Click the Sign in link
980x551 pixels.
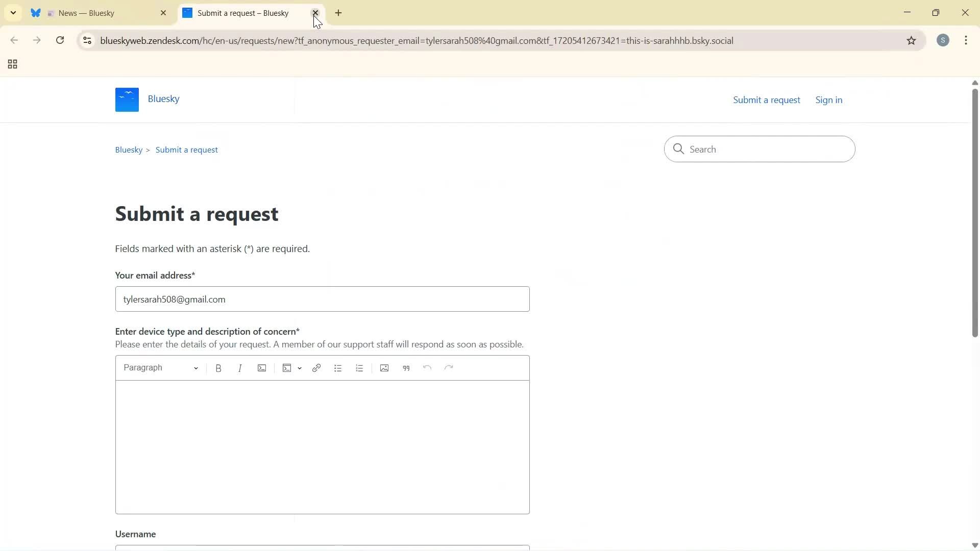click(828, 99)
